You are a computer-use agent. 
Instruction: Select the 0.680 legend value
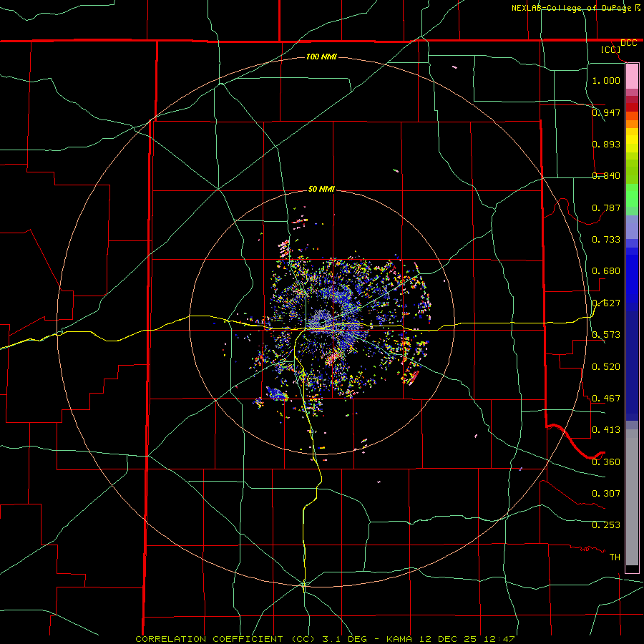pos(606,270)
